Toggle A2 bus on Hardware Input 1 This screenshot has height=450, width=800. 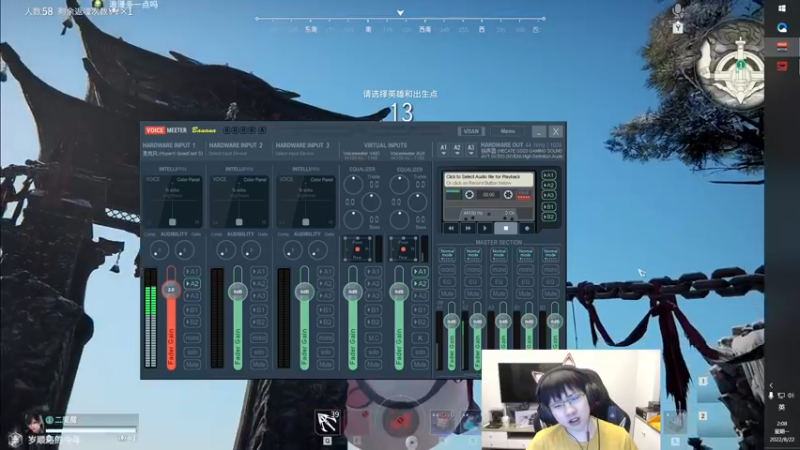pos(192,284)
